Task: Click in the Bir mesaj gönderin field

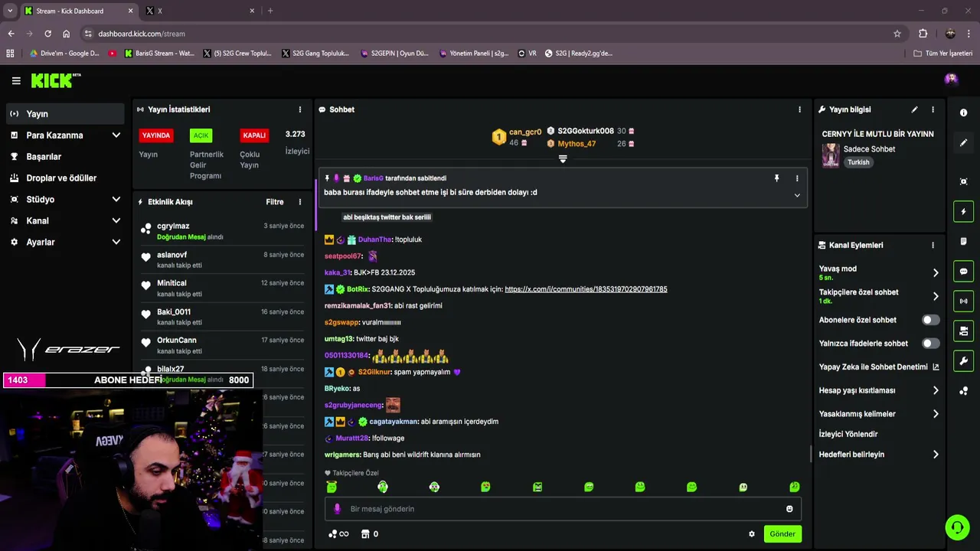Action: pyautogui.click(x=563, y=509)
